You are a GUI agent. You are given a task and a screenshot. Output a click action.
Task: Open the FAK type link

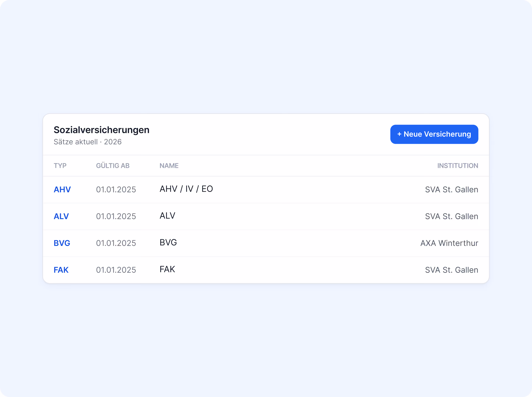(x=61, y=270)
